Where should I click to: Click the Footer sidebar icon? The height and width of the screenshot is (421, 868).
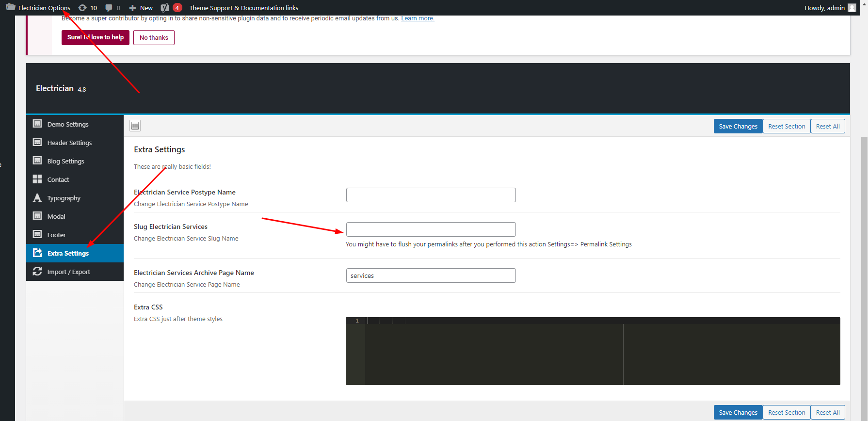(37, 234)
